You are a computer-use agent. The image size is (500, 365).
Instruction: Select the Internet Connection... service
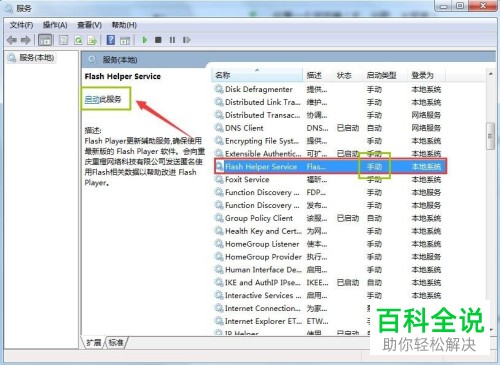coord(263,308)
